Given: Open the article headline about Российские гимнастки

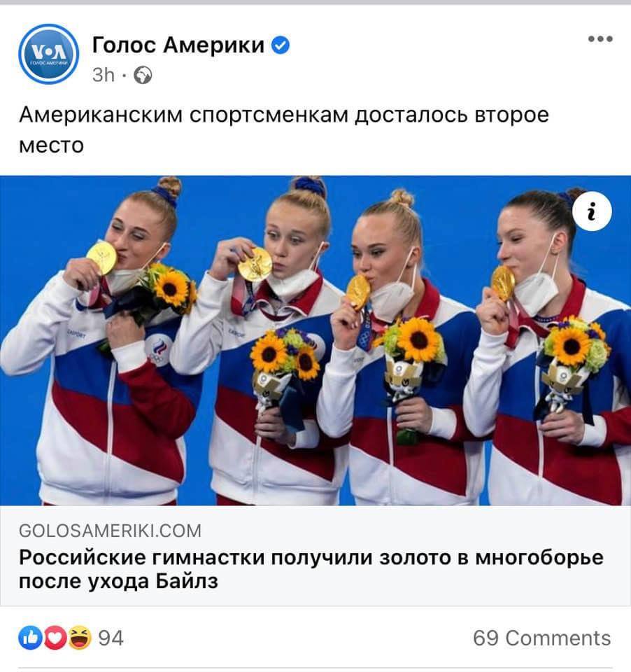Looking at the screenshot, I should (x=311, y=570).
